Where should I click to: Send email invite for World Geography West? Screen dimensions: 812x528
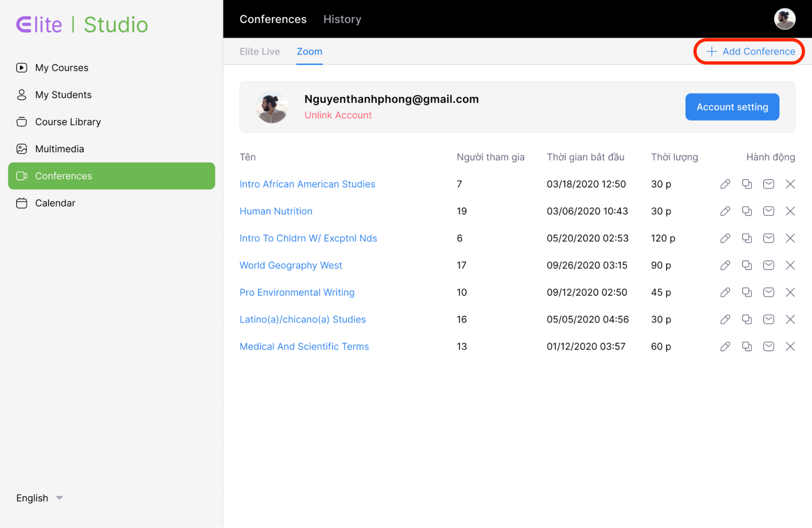(768, 265)
